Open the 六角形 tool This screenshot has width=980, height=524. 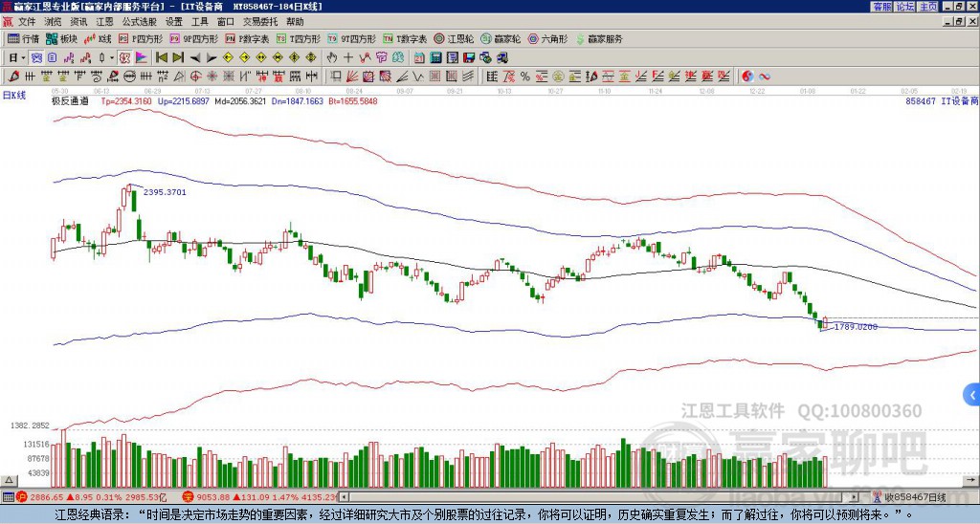pos(547,39)
